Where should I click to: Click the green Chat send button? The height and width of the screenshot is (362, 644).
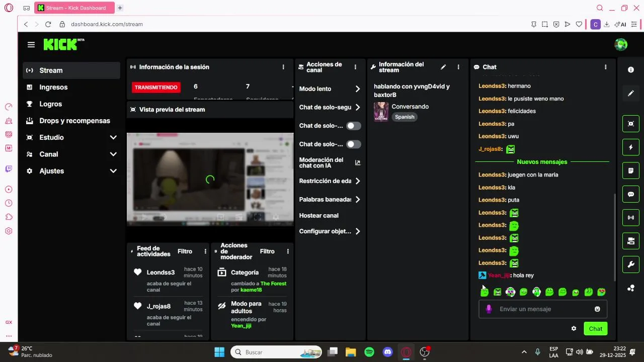595,329
